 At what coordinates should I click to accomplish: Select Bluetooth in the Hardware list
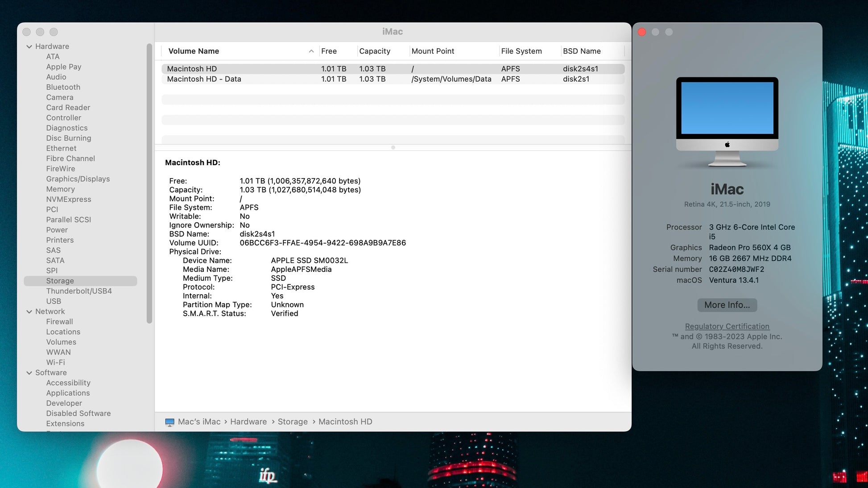[63, 88]
